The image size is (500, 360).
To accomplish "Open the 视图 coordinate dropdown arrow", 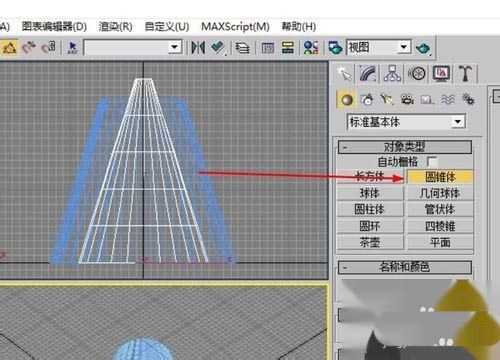I will 404,48.
